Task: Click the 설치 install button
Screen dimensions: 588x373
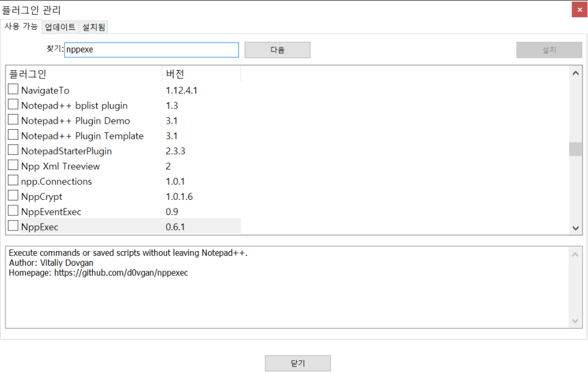Action: click(x=549, y=50)
